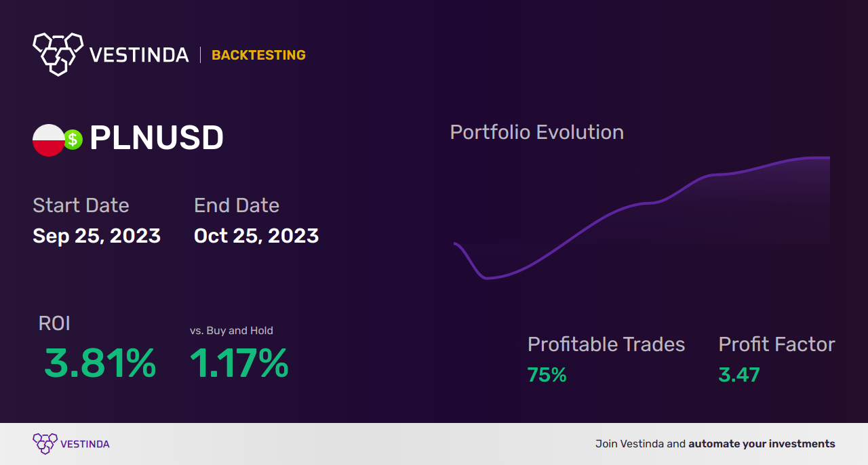The width and height of the screenshot is (868, 465).
Task: Click the Start Date label
Action: point(81,205)
